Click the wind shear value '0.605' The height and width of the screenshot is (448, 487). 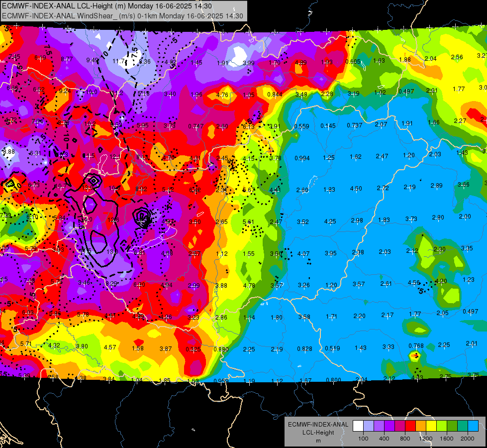353,62
